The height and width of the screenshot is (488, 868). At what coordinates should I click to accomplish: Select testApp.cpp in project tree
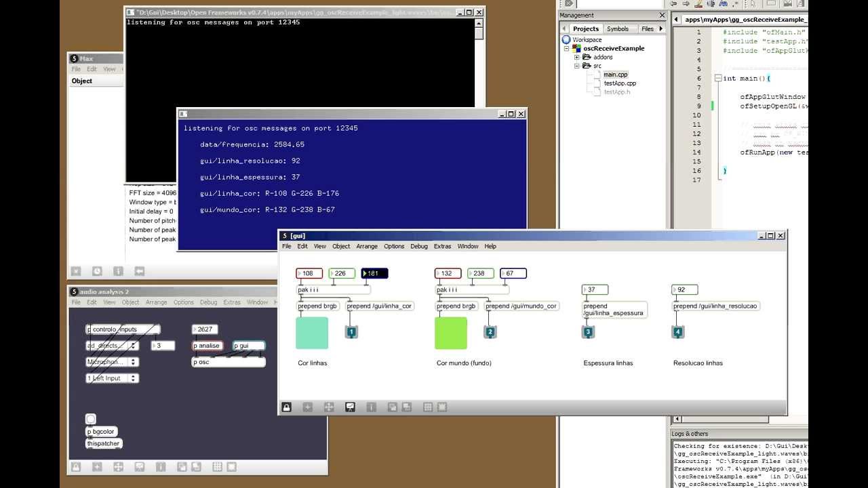pos(620,83)
